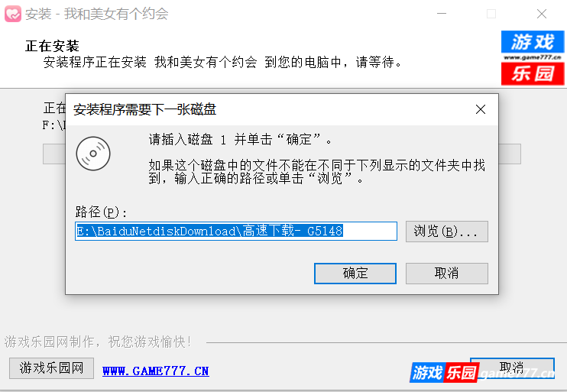567x392 pixels.
Task: Click the 路径(P): label
Action: 101,212
